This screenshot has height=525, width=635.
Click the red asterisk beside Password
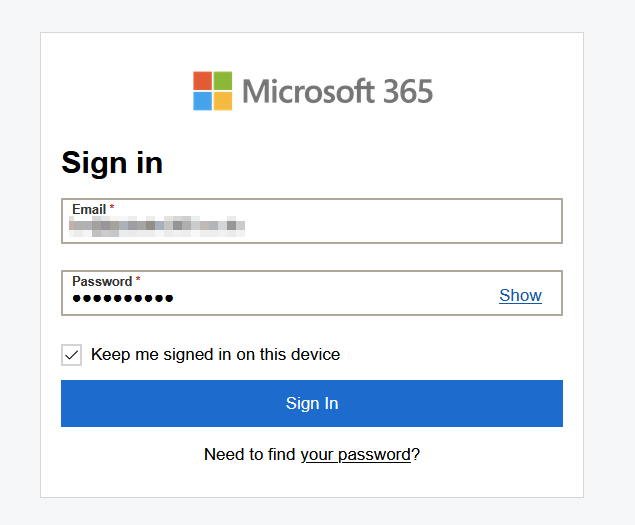[138, 279]
